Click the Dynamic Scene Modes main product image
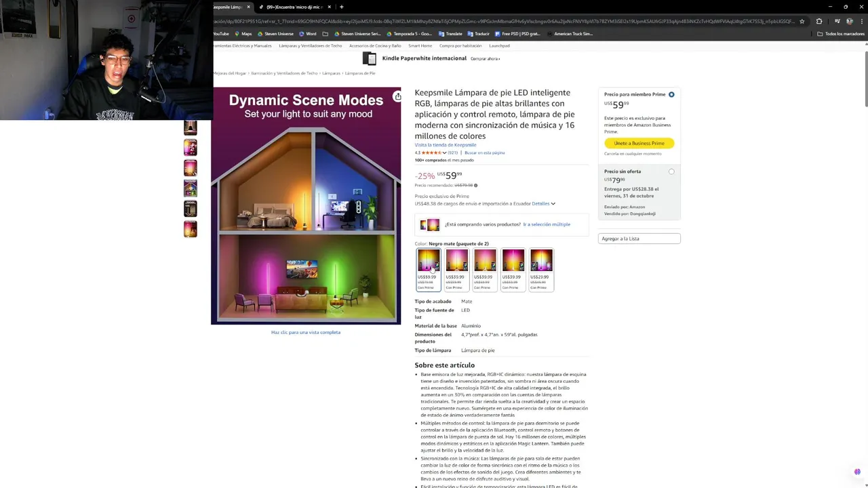The image size is (868, 488). point(306,206)
